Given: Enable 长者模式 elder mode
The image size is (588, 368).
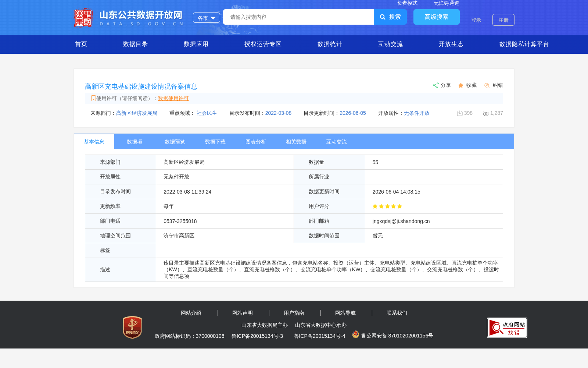Looking at the screenshot, I should click(407, 3).
